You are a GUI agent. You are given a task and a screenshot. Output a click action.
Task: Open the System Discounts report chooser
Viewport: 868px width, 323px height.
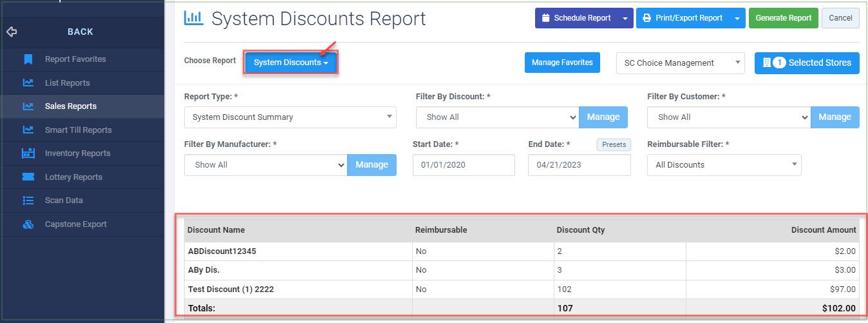(291, 63)
